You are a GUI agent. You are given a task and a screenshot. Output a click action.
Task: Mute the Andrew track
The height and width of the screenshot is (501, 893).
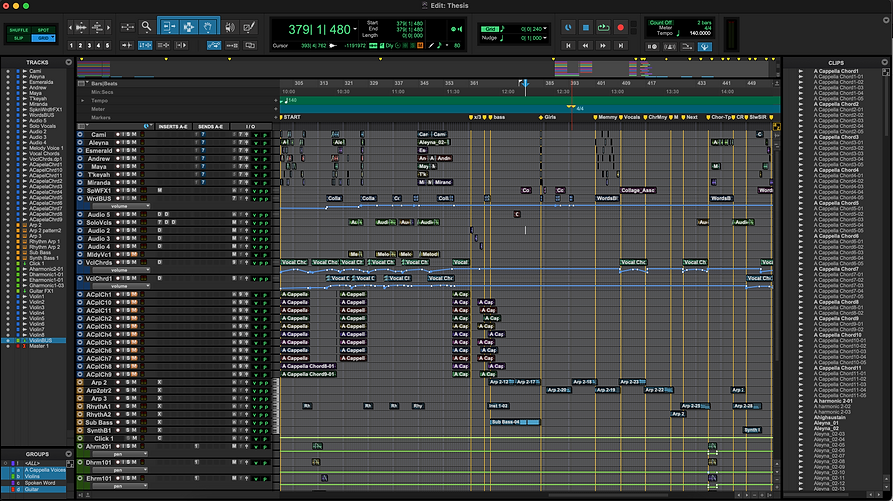134,159
